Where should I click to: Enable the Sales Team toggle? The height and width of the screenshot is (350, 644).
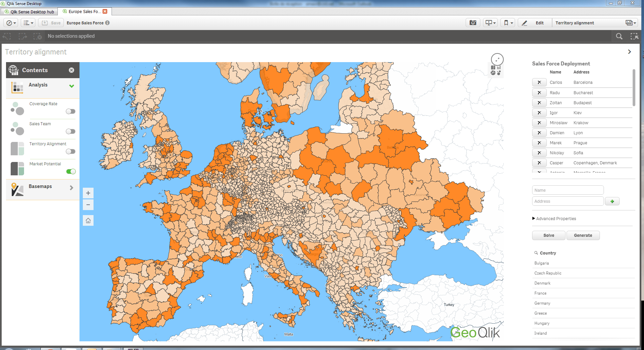click(70, 131)
